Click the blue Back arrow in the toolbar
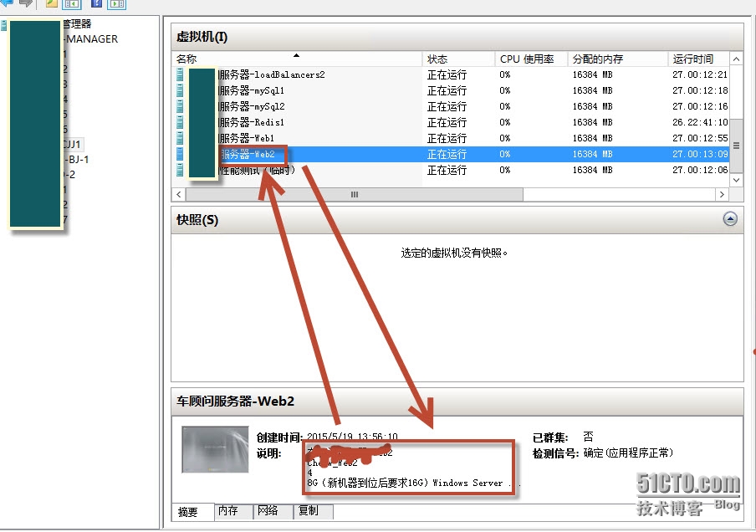Viewport: 756px width, 532px height. tap(6, 3)
